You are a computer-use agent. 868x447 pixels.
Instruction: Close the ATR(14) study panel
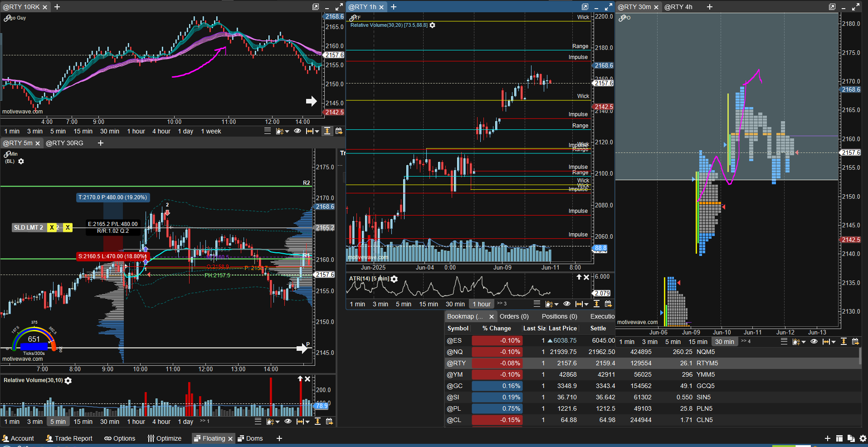coord(586,277)
